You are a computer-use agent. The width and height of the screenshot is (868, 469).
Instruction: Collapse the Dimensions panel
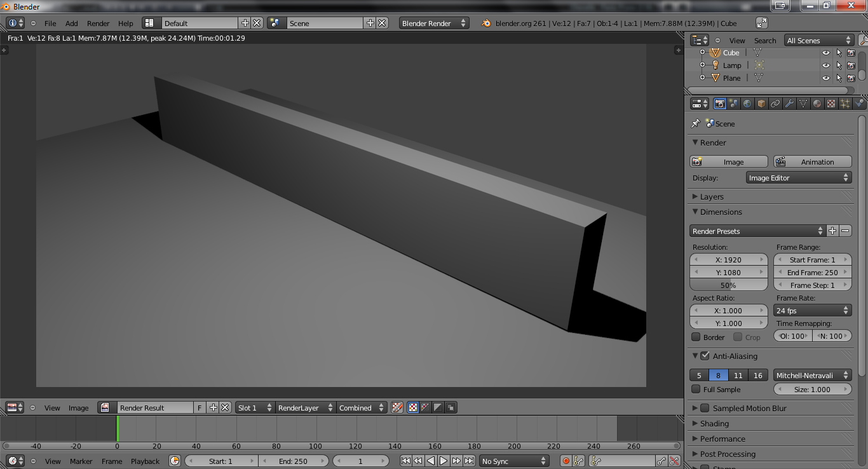click(695, 212)
